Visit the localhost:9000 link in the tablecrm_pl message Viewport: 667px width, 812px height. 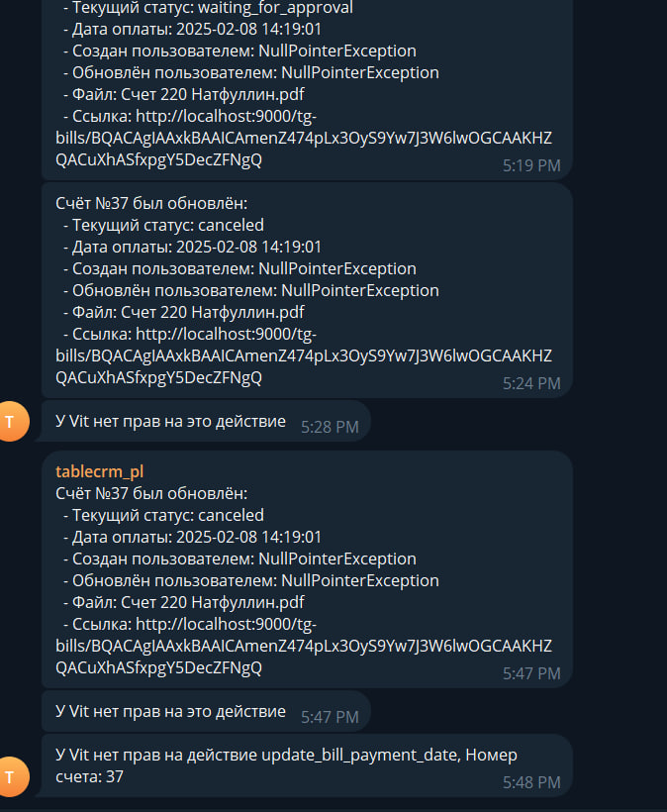[304, 646]
